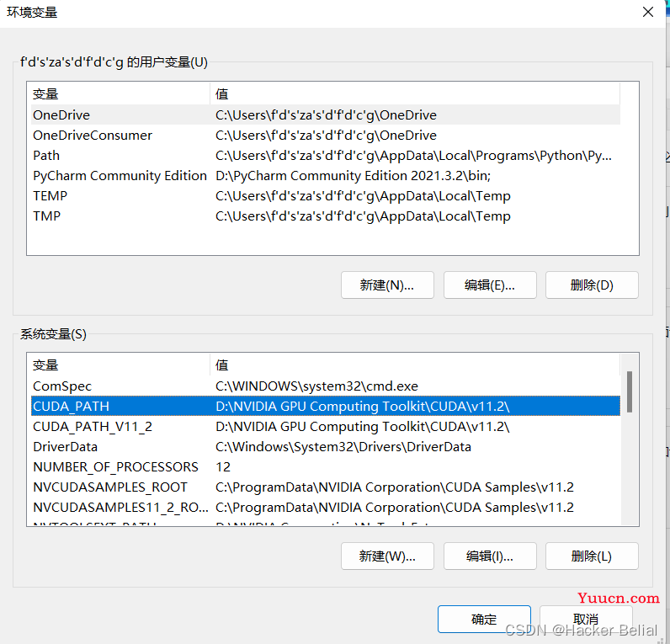Click 编辑(I)... under system variables
The image size is (670, 644).
click(x=490, y=556)
